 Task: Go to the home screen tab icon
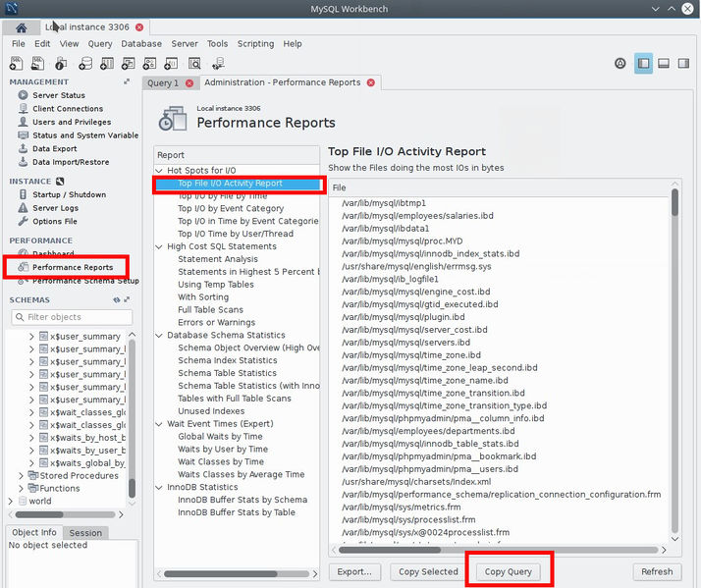coord(21,27)
